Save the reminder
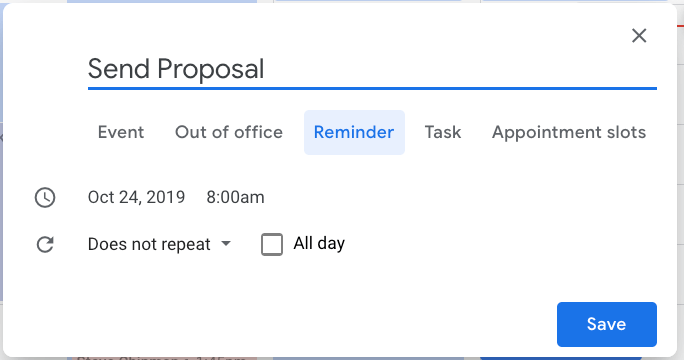 pyautogui.click(x=607, y=324)
